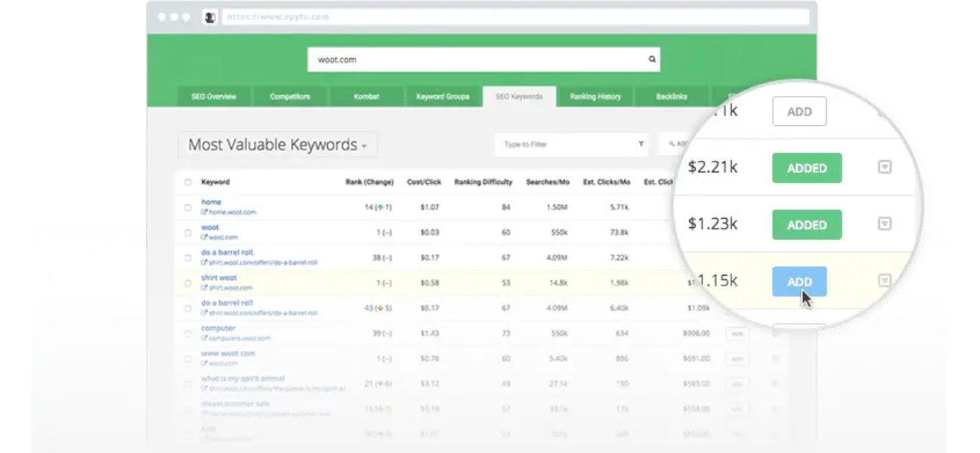The height and width of the screenshot is (453, 980).
Task: Sort by the Cost/Click column header
Action: 424,182
